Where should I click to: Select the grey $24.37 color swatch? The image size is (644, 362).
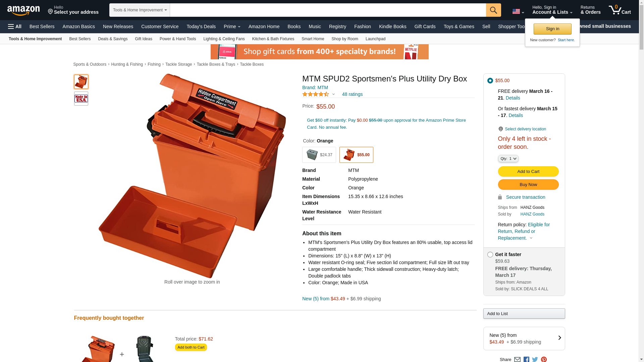click(319, 155)
